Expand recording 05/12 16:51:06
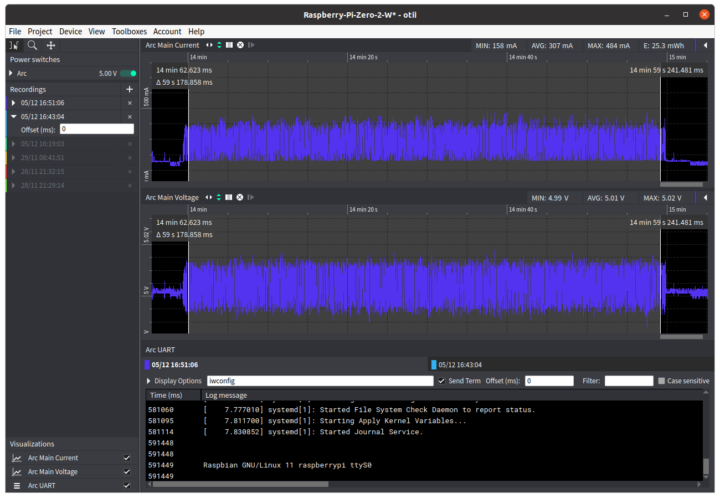This screenshot has height=498, width=720. point(13,103)
